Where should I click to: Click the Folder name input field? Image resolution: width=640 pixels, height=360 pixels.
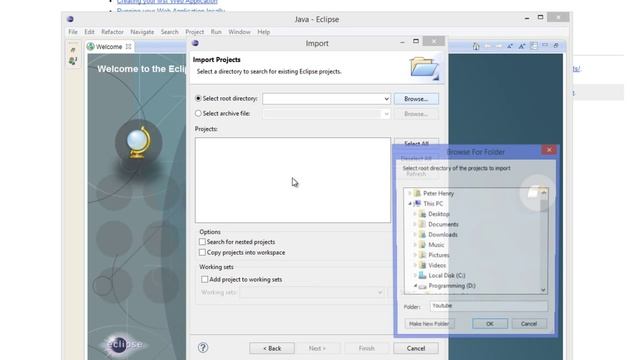pyautogui.click(x=489, y=306)
